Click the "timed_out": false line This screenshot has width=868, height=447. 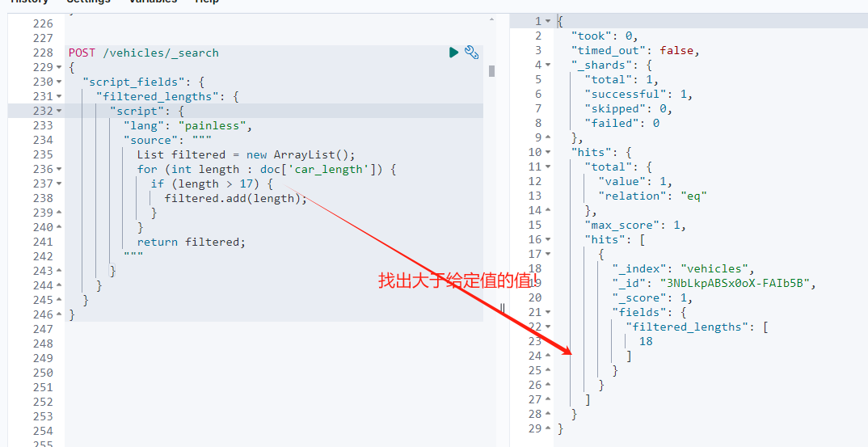click(x=635, y=50)
